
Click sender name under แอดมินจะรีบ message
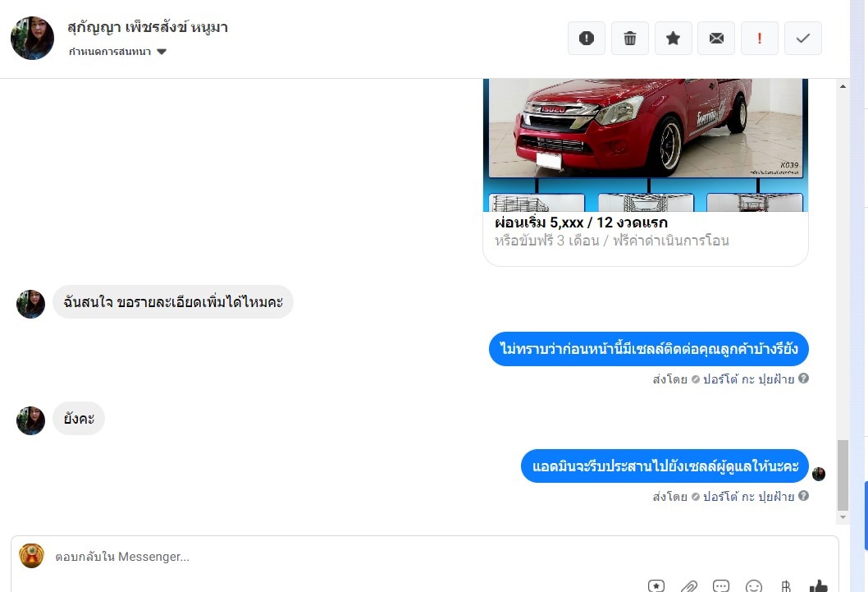point(748,497)
